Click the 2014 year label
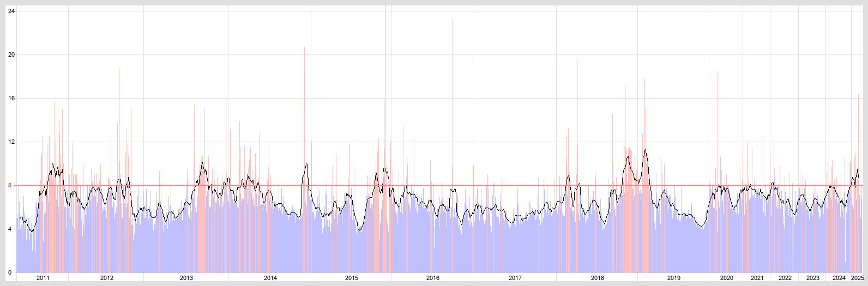The height and width of the screenshot is (286, 868). pos(270,278)
